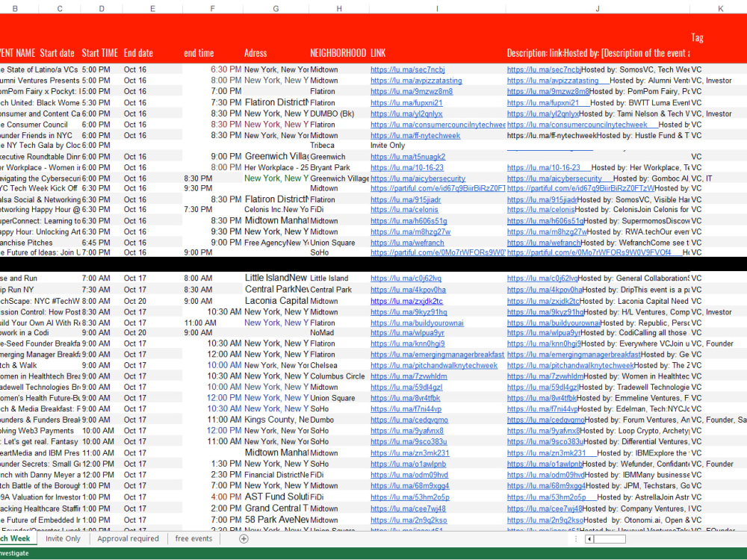Open link https://lu.ma/avpizzatasting in LINK column
Viewport: 747px width, 560px height.
pos(416,81)
